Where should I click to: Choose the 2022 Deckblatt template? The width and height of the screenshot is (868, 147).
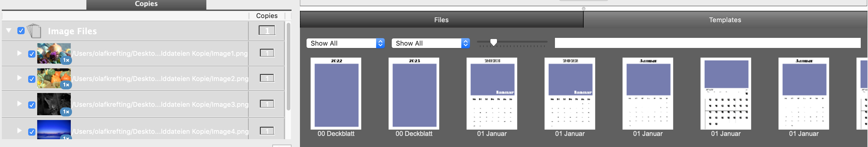point(336,93)
